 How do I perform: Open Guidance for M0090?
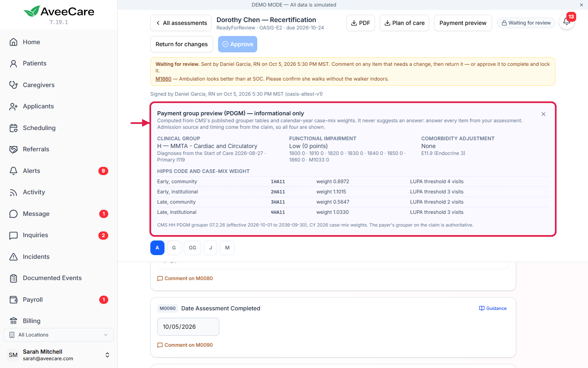[x=493, y=308]
